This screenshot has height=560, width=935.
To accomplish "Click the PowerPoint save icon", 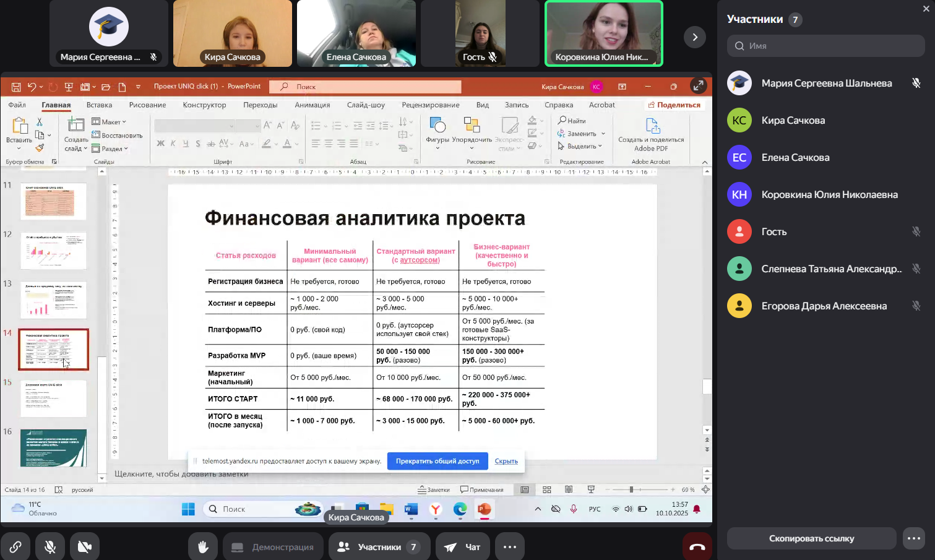I will click(16, 87).
